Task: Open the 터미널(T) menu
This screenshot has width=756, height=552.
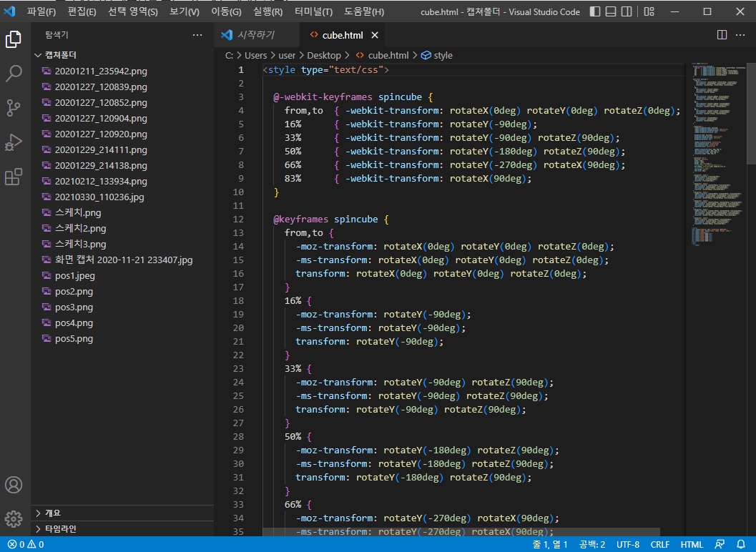Action: pos(313,11)
